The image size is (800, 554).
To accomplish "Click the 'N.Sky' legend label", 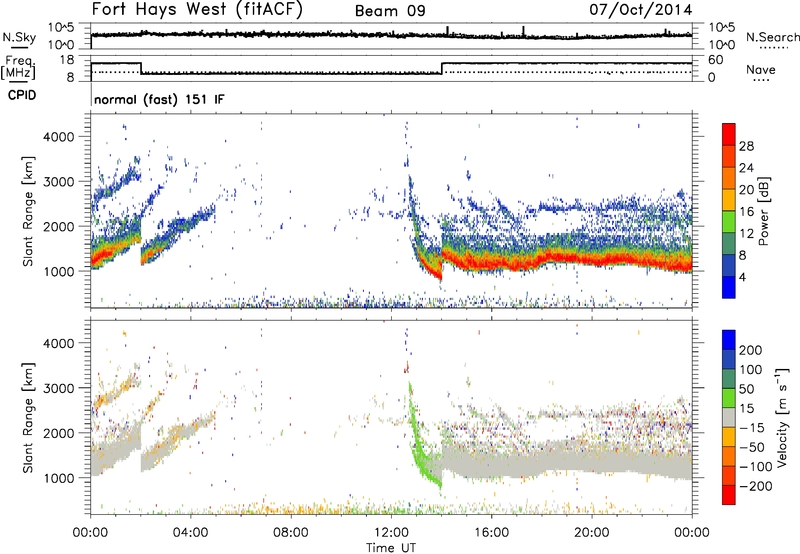I will click(19, 37).
